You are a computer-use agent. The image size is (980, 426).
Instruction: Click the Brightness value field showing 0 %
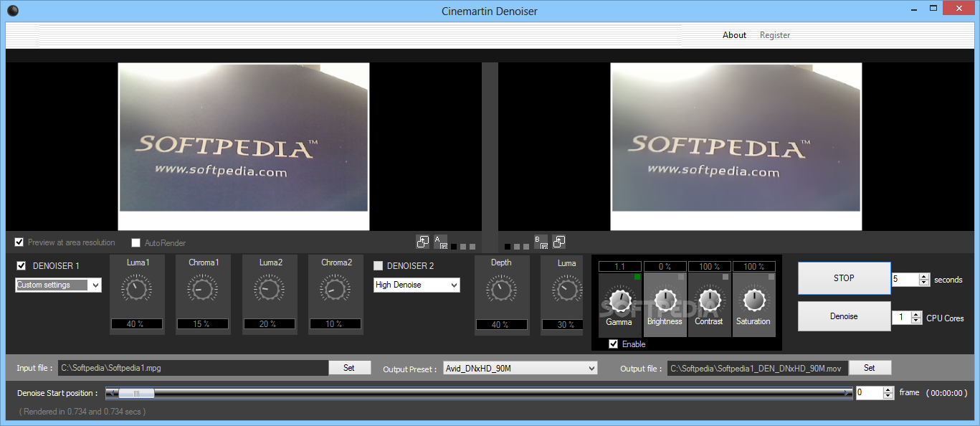tap(665, 267)
